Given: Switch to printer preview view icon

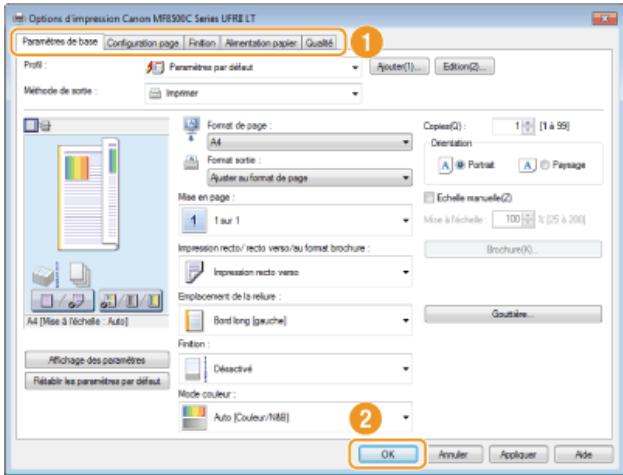Looking at the screenshot, I should coord(45,126).
